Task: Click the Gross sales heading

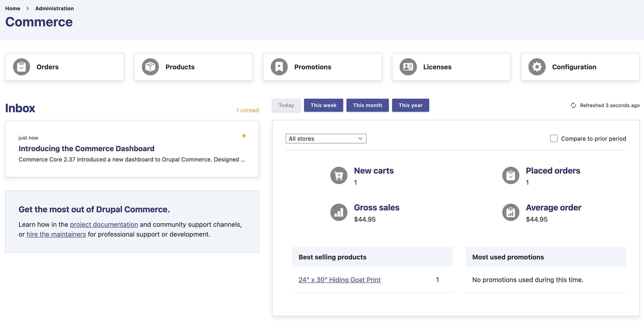Action: tap(377, 208)
